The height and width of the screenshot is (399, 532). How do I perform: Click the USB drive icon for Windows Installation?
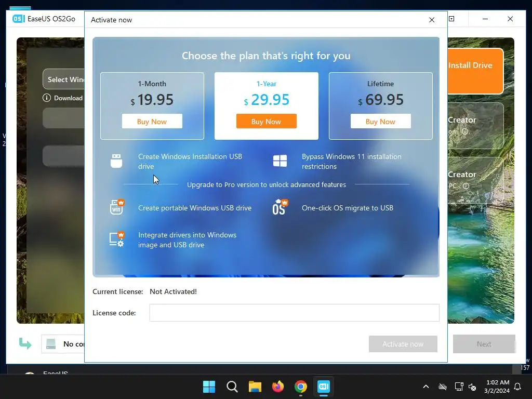[x=116, y=161]
